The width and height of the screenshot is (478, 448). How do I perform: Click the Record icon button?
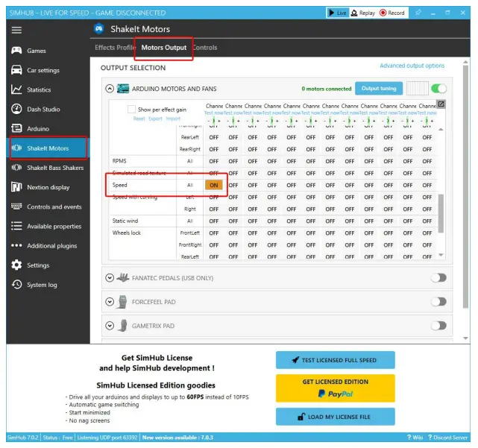click(x=392, y=13)
